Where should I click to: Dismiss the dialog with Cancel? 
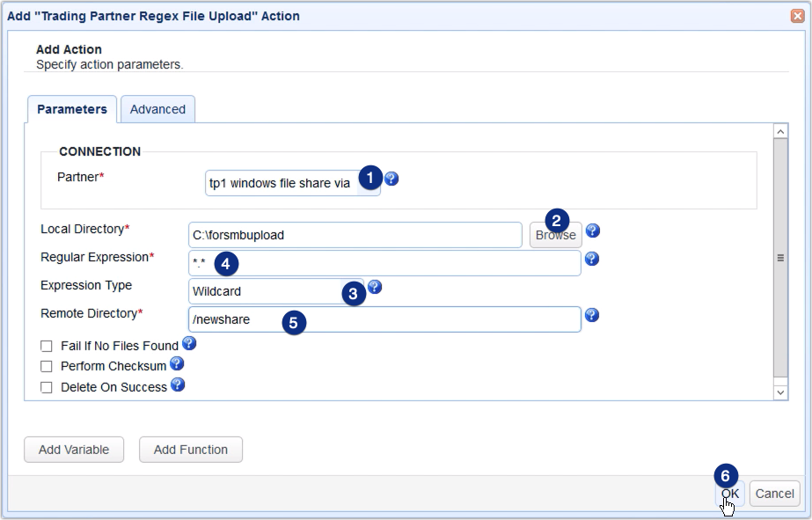[774, 494]
